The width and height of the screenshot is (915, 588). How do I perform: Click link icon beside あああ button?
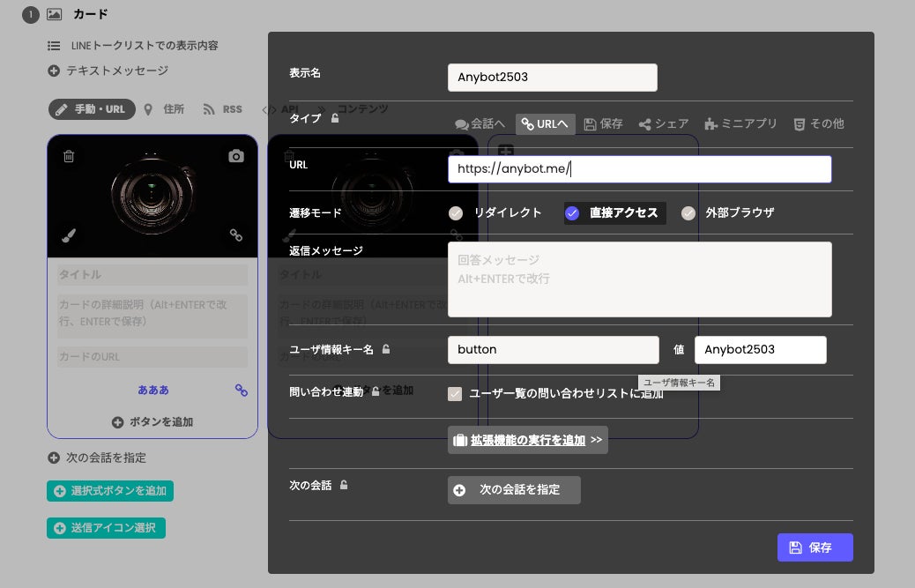pos(242,391)
